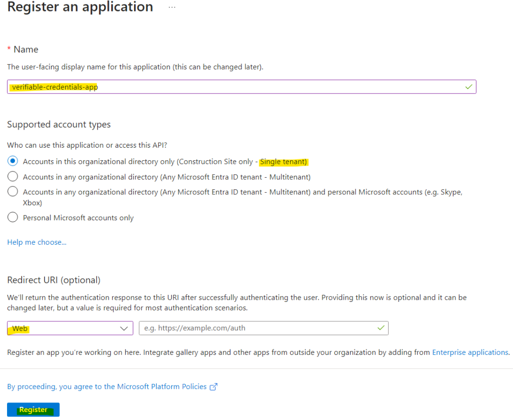Click the green checkmark in the Name field
This screenshot has width=513, height=420.
pyautogui.click(x=468, y=87)
